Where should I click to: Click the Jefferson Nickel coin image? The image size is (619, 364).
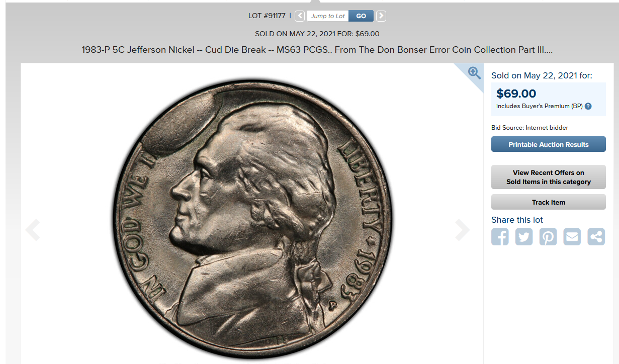(252, 220)
